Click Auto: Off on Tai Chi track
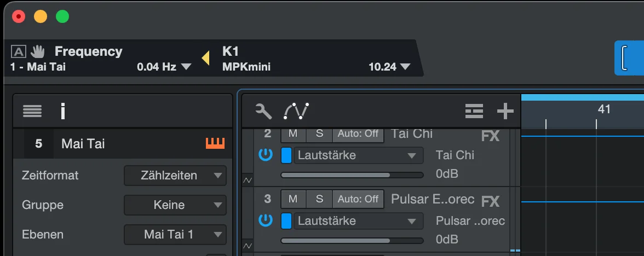Image resolution: width=644 pixels, height=256 pixels. tap(358, 133)
